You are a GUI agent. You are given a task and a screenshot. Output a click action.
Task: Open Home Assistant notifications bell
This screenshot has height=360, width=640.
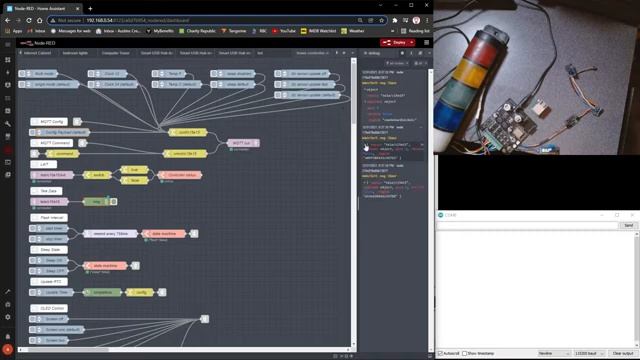point(8,337)
